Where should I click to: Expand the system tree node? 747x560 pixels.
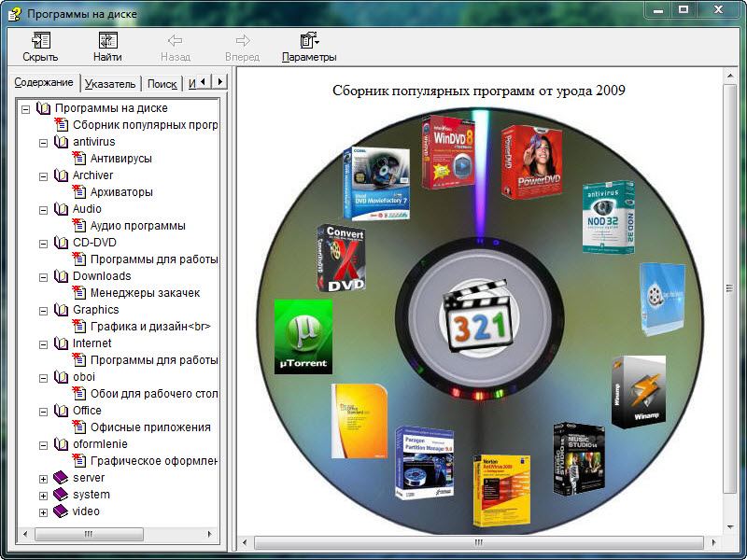[43, 496]
